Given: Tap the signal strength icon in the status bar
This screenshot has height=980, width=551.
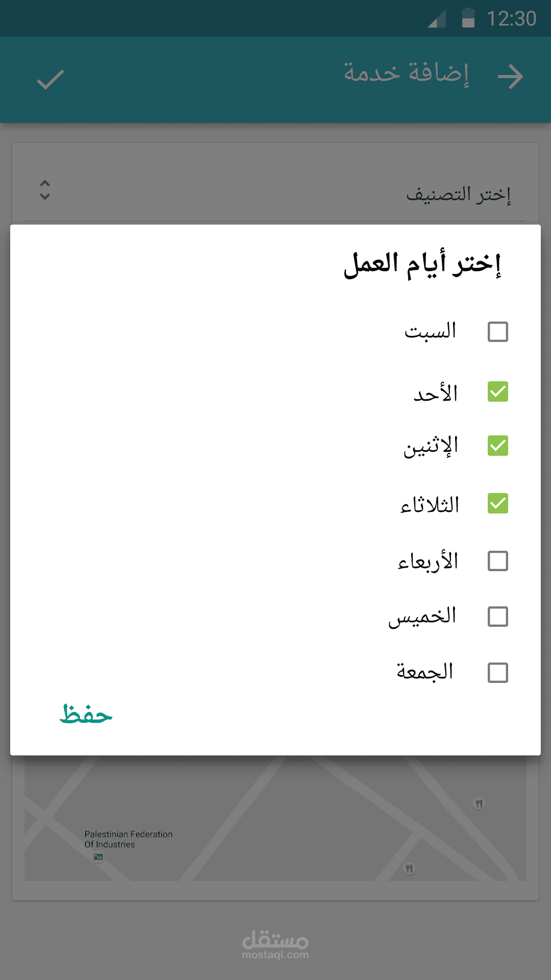Looking at the screenshot, I should pyautogui.click(x=437, y=19).
